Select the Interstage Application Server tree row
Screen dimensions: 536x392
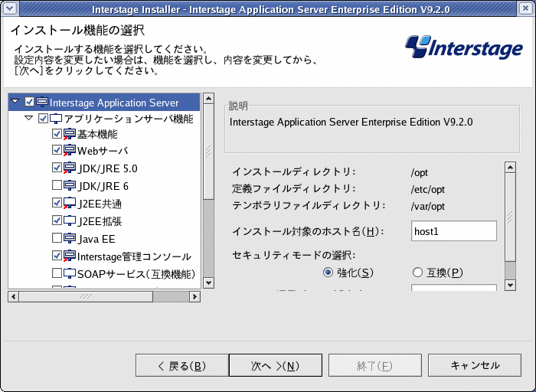(x=104, y=102)
